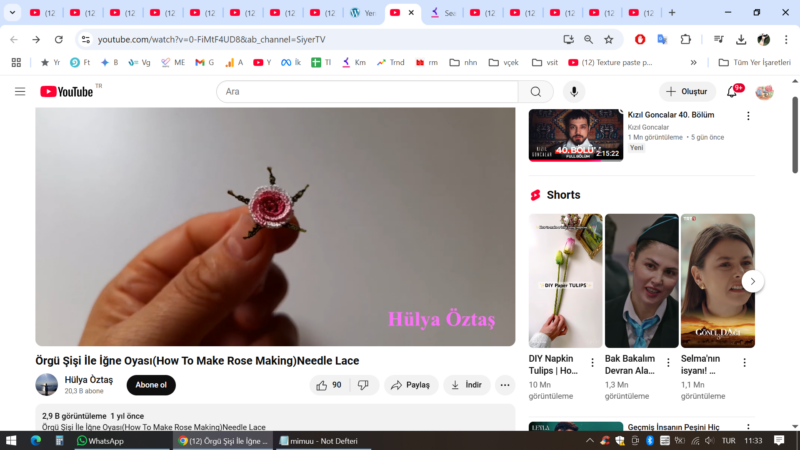
Task: Click the YouTube logo home link
Action: coord(67,92)
